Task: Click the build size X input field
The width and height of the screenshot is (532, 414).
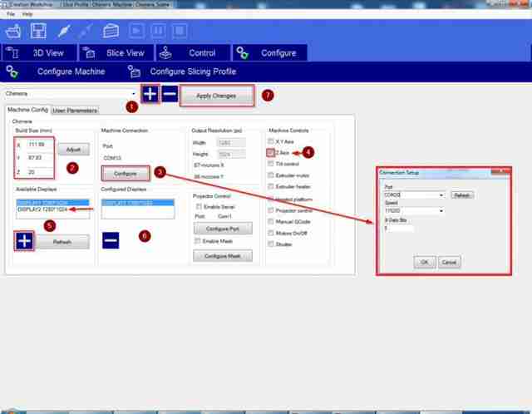Action: pos(40,145)
